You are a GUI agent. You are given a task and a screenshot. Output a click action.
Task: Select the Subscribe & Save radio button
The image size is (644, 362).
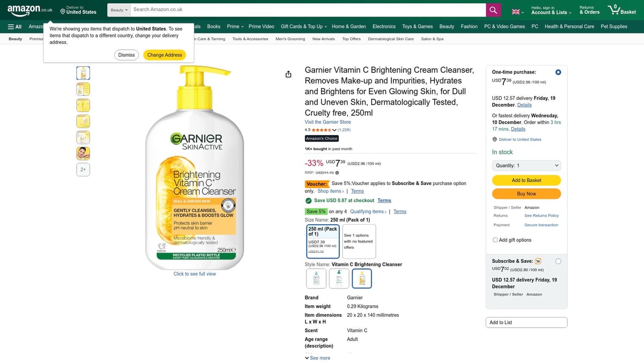pos(558,261)
